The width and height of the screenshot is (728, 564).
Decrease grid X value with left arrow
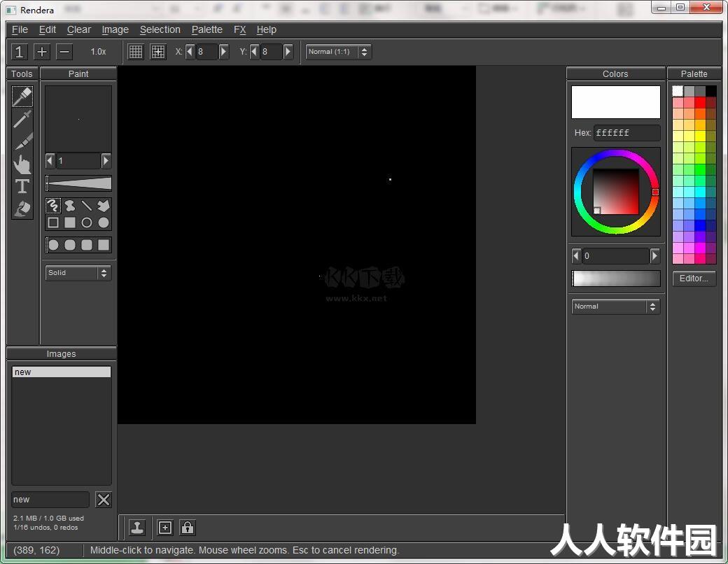190,52
